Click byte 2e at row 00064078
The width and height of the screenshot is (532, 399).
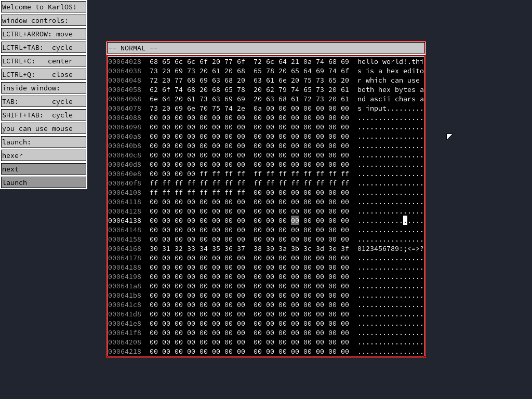point(241,108)
